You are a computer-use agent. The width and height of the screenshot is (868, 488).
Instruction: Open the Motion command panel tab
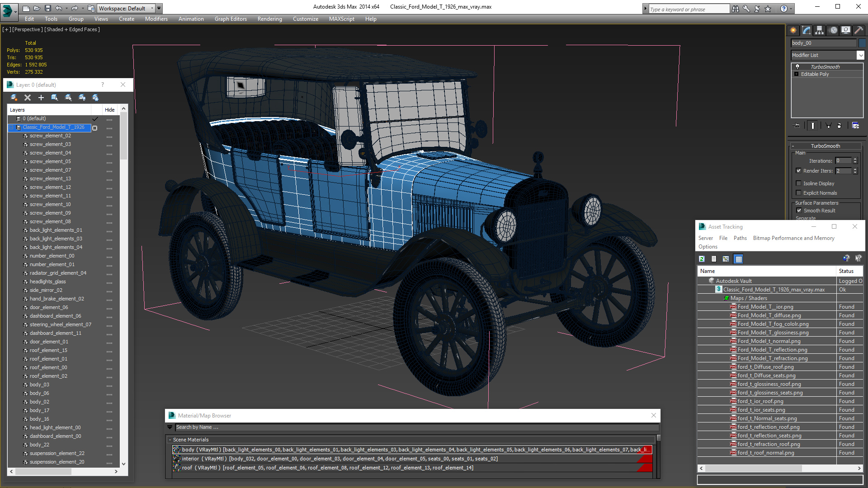coord(833,30)
